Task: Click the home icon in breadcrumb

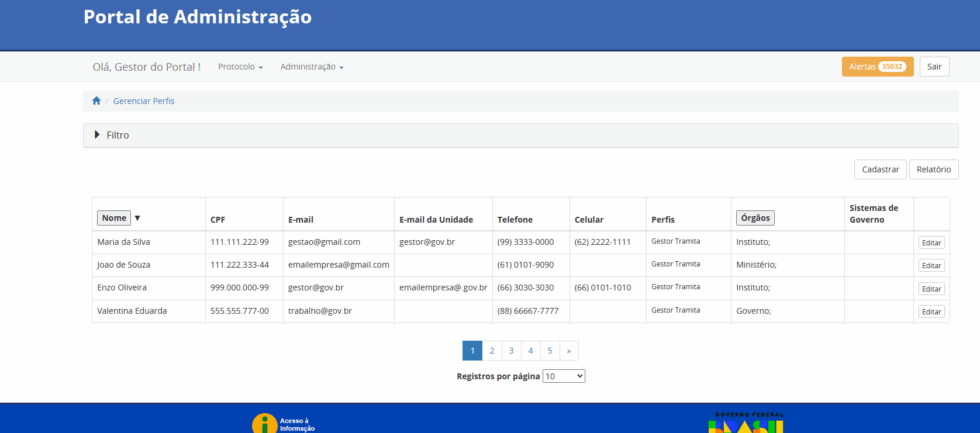Action: (96, 101)
